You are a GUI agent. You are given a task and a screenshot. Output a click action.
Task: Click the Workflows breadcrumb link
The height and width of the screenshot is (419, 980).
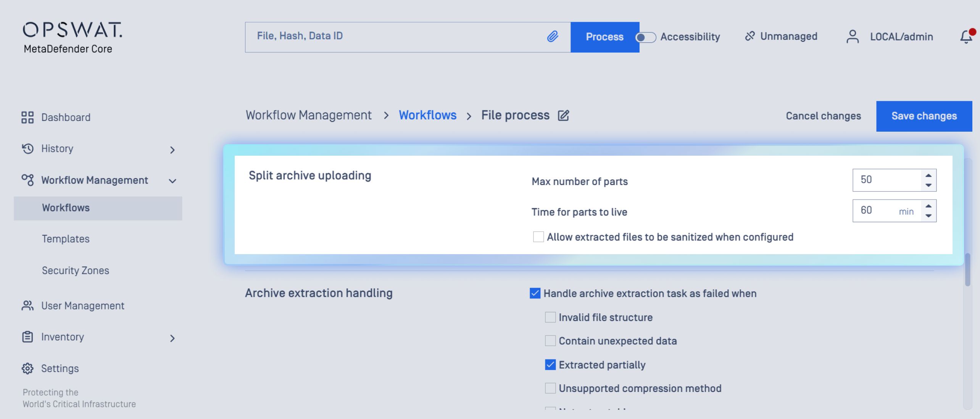427,115
